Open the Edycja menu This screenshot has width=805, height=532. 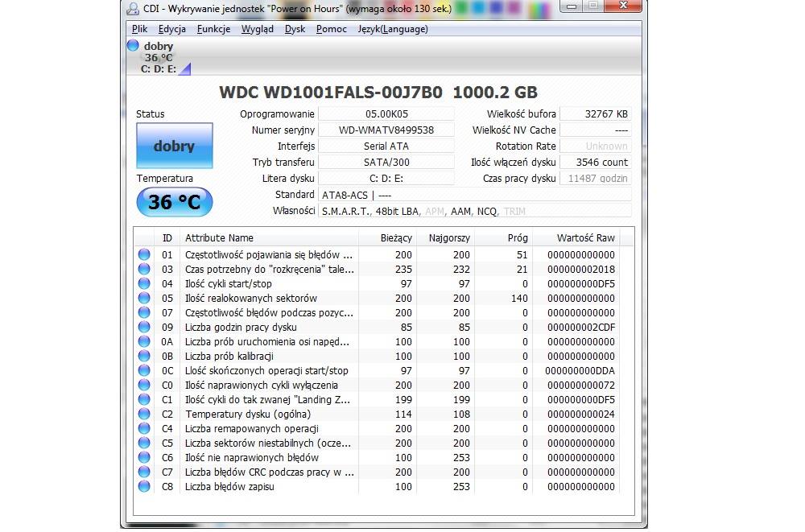[x=172, y=29]
